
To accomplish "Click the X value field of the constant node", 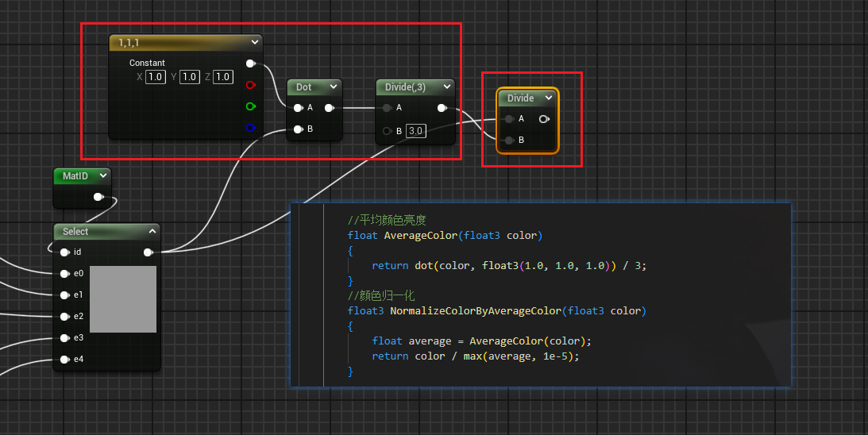I will coord(156,77).
